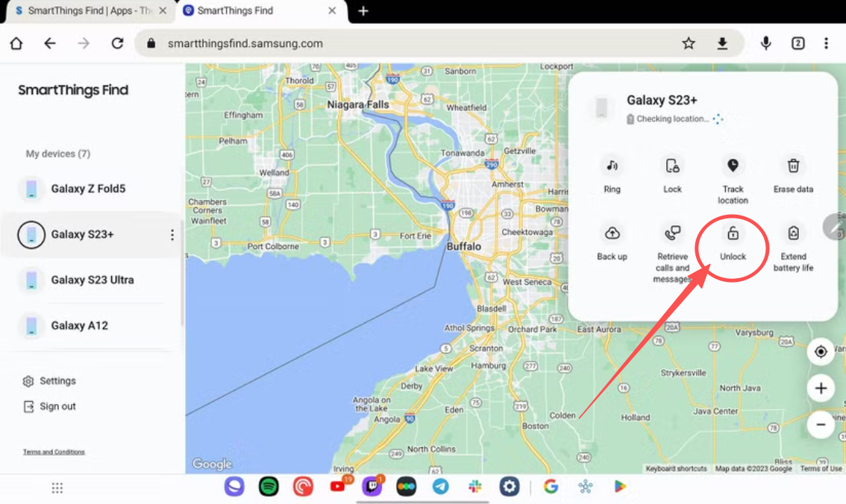
Task: Open YouTube from the taskbar
Action: tap(338, 487)
